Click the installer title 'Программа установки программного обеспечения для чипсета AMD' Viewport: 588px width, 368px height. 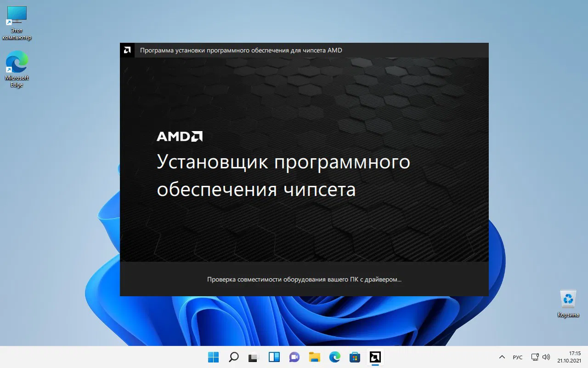[241, 50]
